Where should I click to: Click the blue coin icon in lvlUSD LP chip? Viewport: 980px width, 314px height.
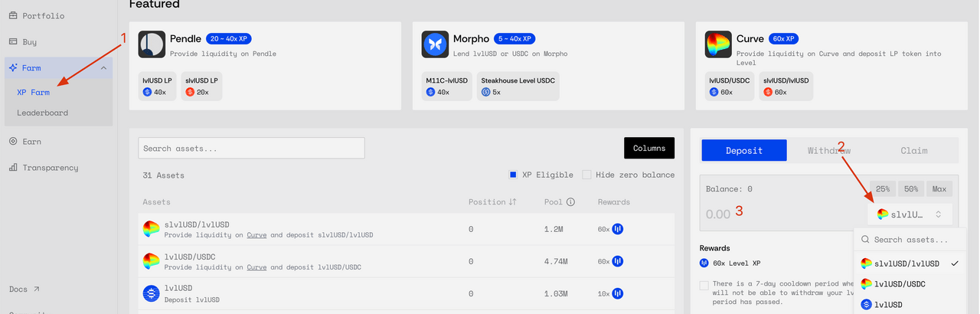pos(148,92)
